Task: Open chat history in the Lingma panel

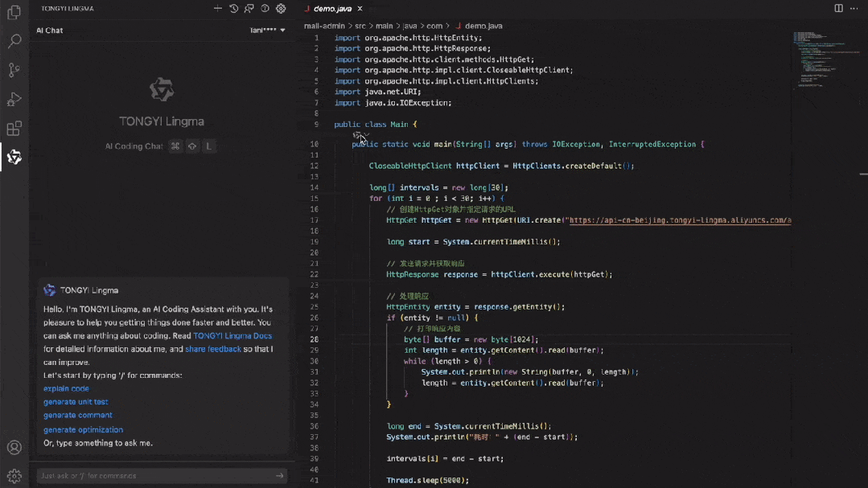Action: [233, 8]
